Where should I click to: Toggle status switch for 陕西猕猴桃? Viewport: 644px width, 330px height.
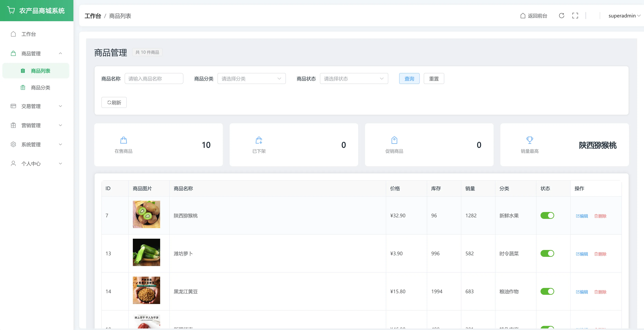tap(547, 216)
